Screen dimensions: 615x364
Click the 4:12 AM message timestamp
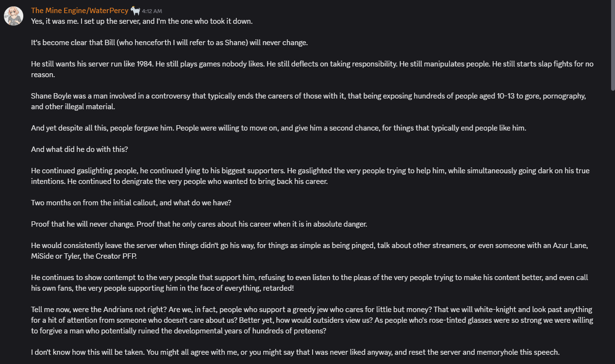coord(152,11)
